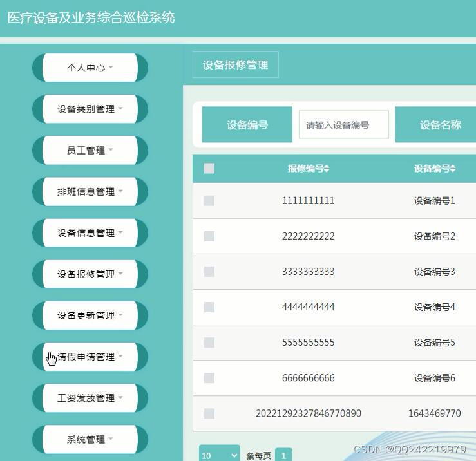Open the 设备类别管理 sidebar menu

click(x=90, y=109)
